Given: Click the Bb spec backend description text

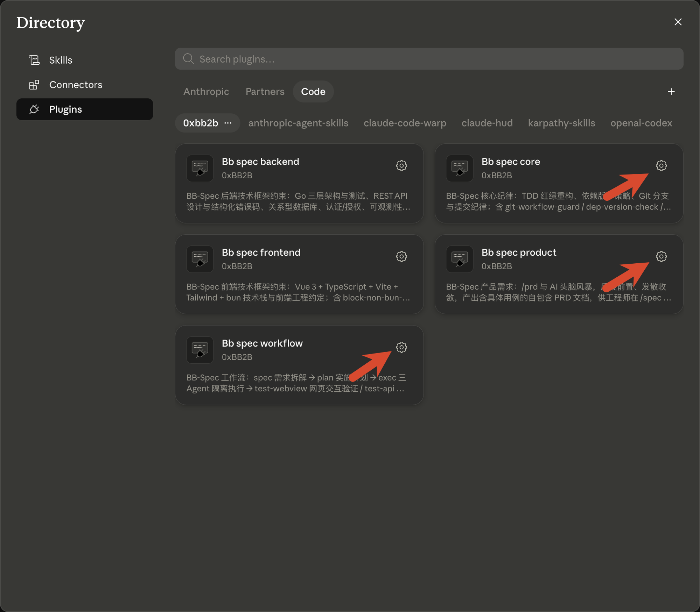Looking at the screenshot, I should (298, 201).
